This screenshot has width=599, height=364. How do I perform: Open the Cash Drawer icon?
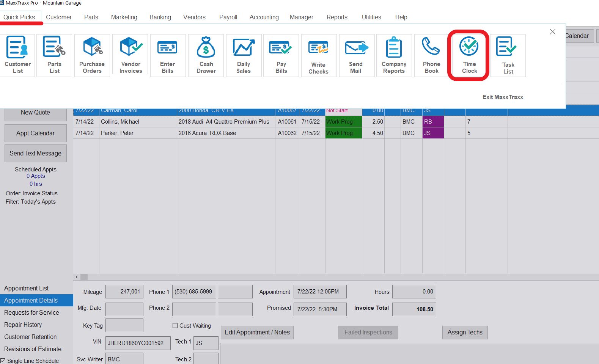pyautogui.click(x=206, y=55)
